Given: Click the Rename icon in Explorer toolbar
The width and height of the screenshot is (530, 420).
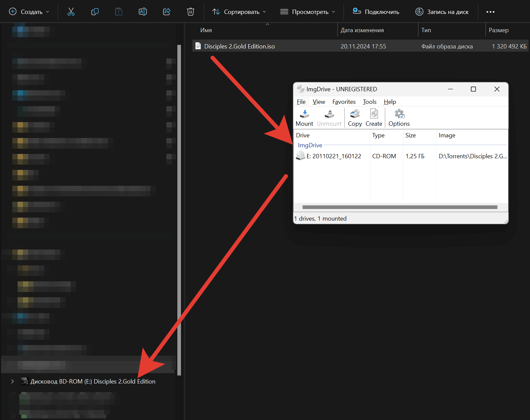Looking at the screenshot, I should click(142, 12).
